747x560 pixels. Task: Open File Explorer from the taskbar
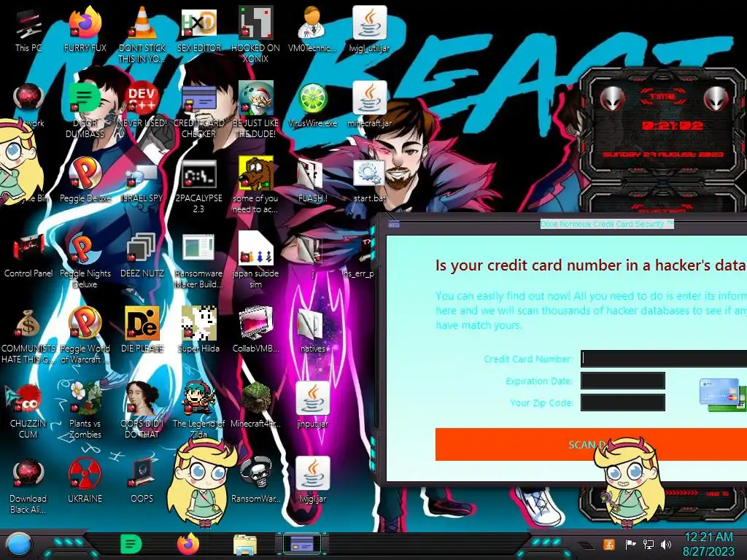point(245,545)
